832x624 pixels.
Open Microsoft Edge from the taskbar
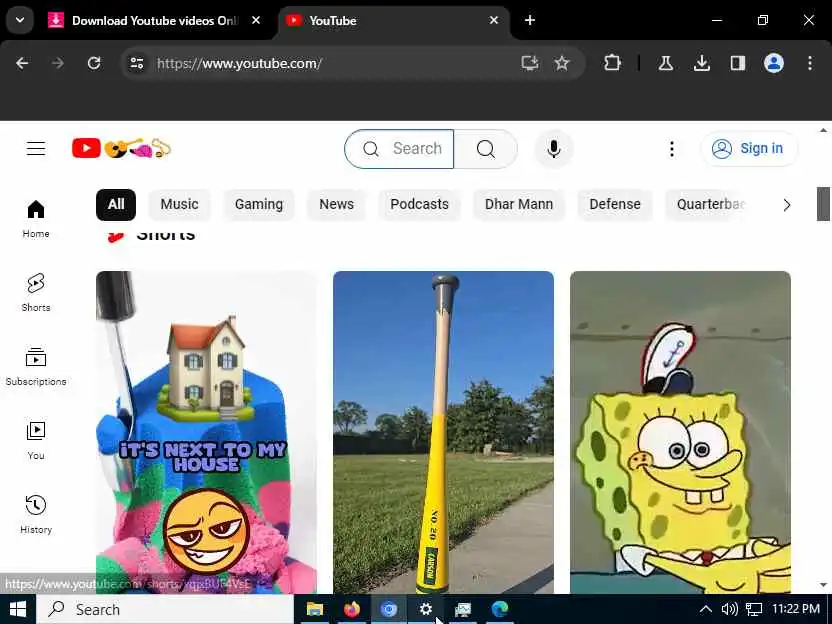(499, 609)
